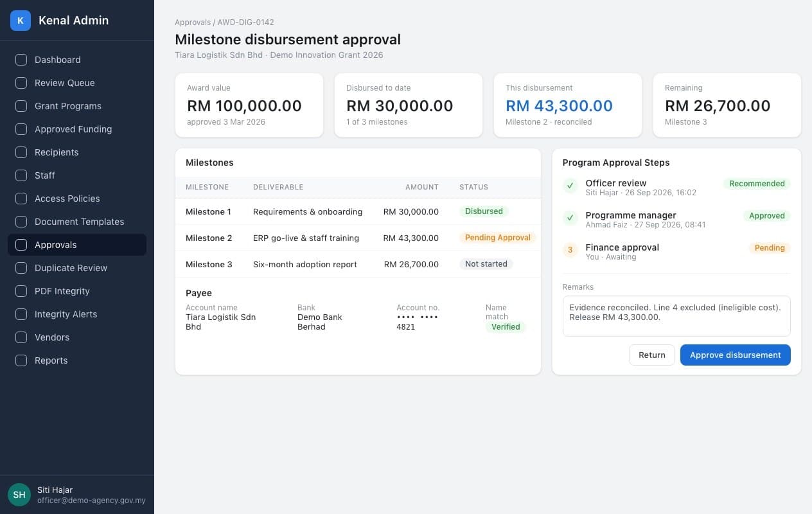Navigate to Approved Funding
Viewport: 812px width, 514px height.
tap(77, 129)
